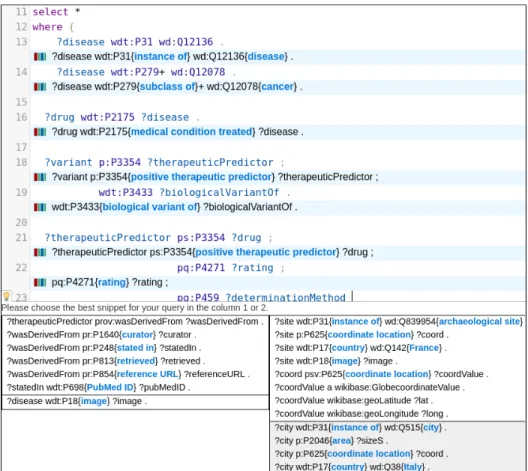
Task: Click the line number 15 in the gutter
Action: 21,102
